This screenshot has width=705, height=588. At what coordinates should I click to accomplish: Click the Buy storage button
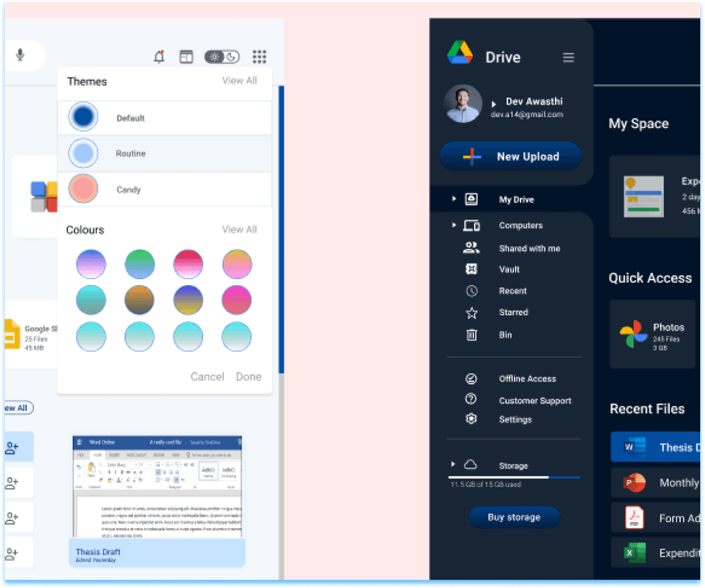click(514, 517)
